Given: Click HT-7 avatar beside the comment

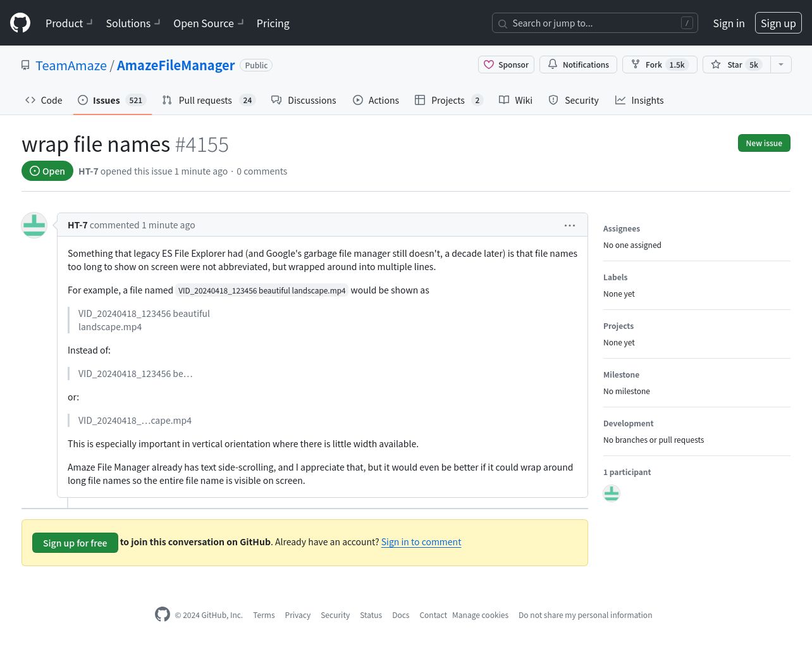Looking at the screenshot, I should pos(34,225).
